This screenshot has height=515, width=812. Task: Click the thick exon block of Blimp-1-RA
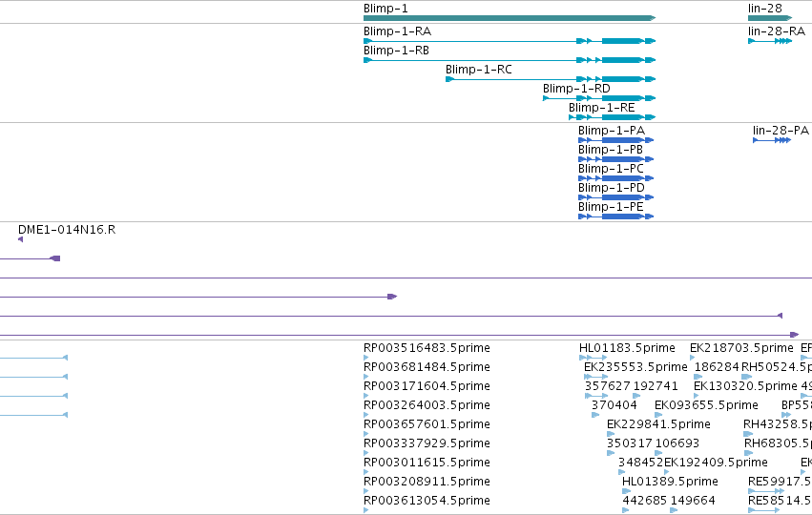pos(621,41)
